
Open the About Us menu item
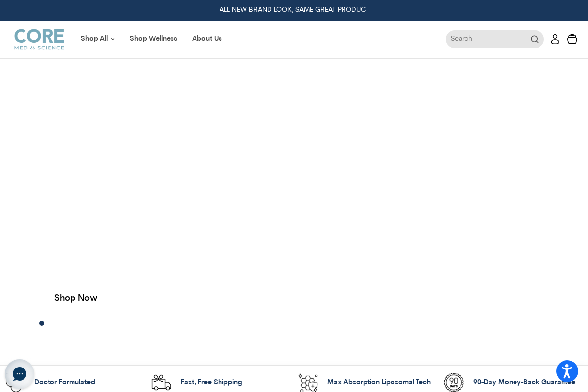(x=207, y=39)
